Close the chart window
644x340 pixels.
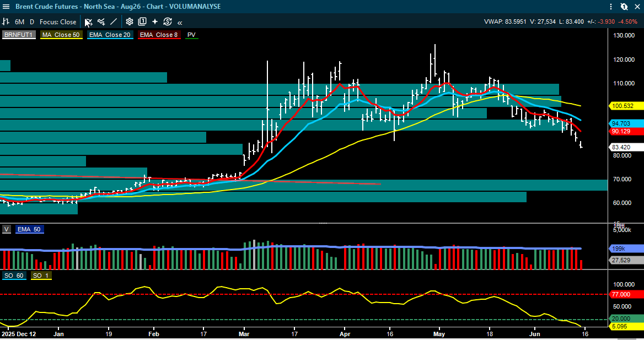[637, 7]
